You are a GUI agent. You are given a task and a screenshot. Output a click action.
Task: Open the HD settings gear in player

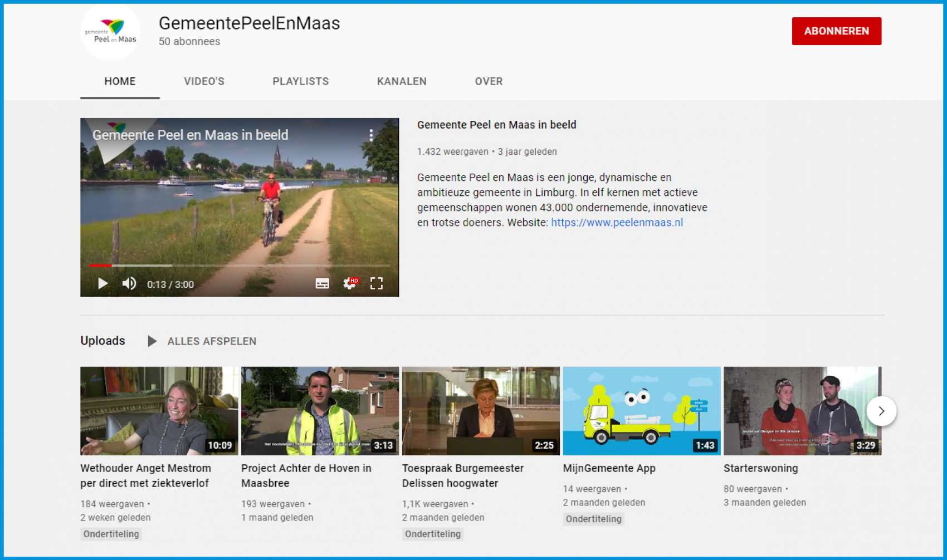point(350,283)
